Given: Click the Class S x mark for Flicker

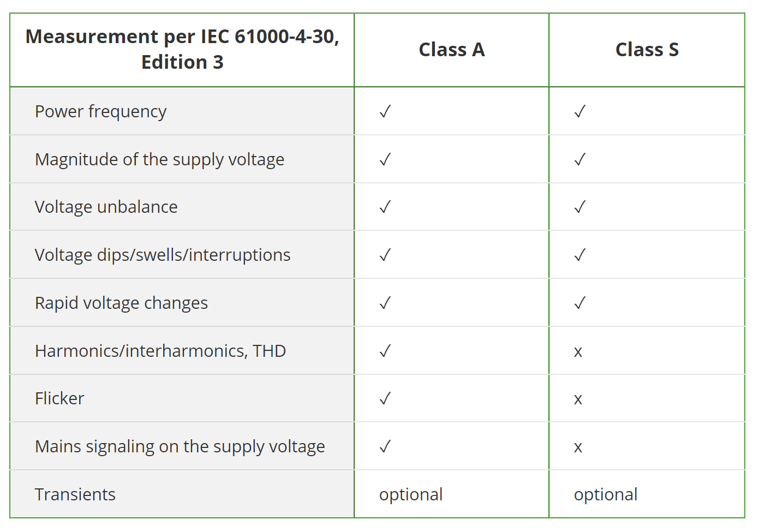Looking at the screenshot, I should pyautogui.click(x=578, y=399).
